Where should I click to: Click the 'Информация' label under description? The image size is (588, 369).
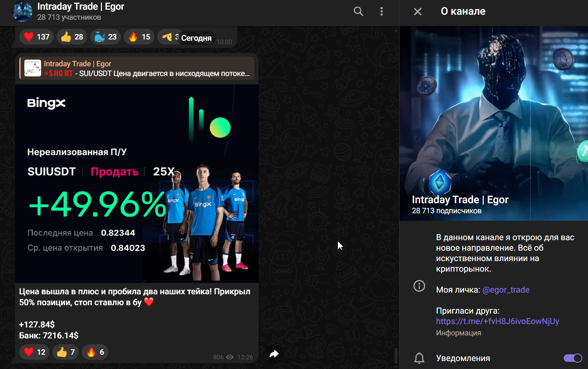(458, 333)
